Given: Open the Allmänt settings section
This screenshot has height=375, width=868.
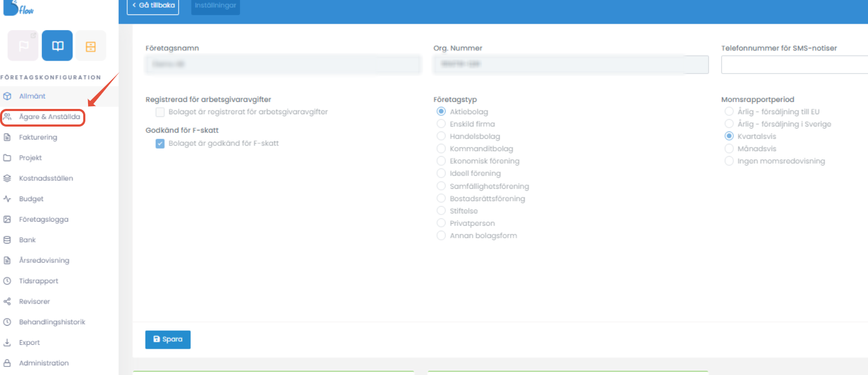Looking at the screenshot, I should coord(32,96).
